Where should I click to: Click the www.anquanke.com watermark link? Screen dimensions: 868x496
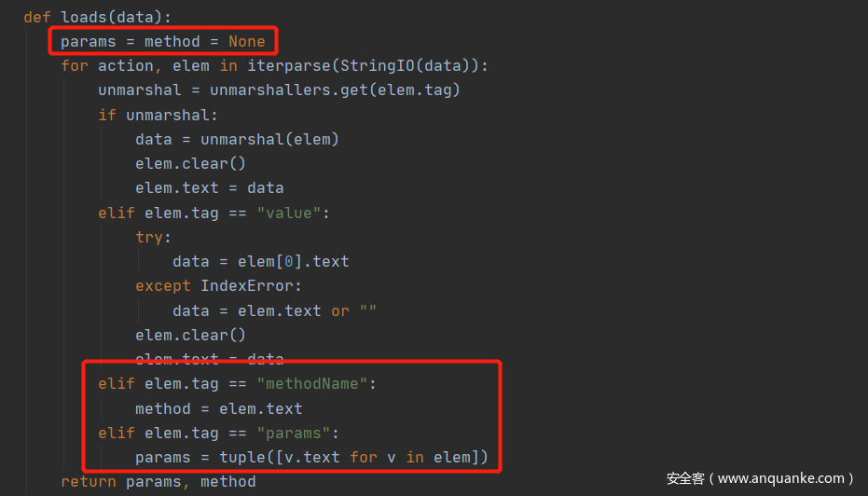pyautogui.click(x=780, y=478)
